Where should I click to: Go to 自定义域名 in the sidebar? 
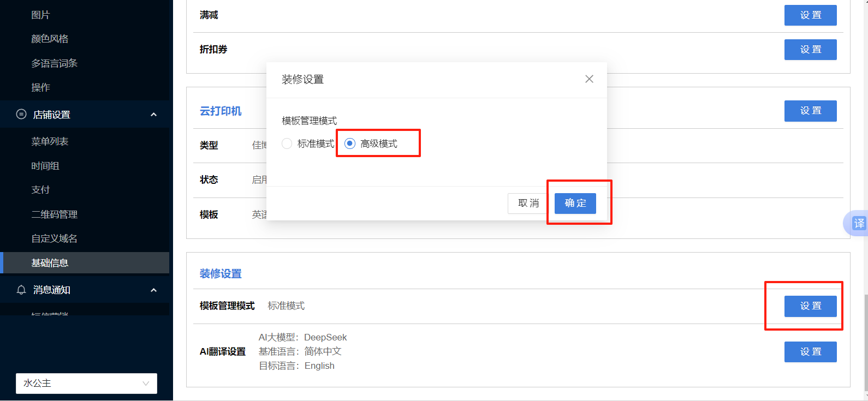(54, 238)
